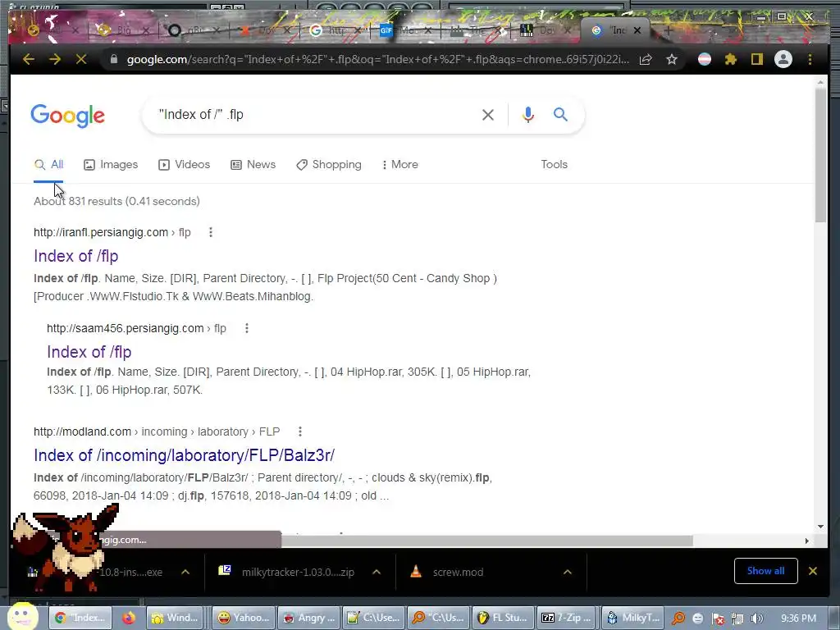Click the browser forward arrow
The height and width of the screenshot is (630, 840).
(55, 59)
